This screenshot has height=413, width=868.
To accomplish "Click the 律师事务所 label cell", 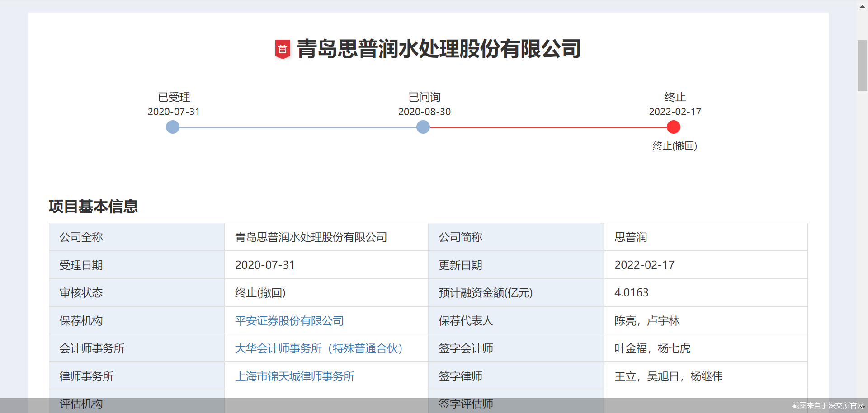I will pos(137,376).
